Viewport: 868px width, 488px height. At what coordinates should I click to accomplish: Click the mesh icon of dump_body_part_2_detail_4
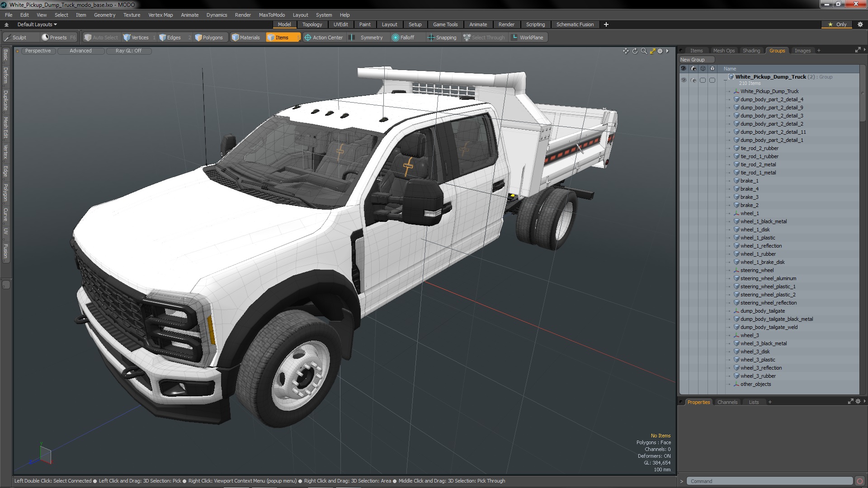(x=736, y=99)
